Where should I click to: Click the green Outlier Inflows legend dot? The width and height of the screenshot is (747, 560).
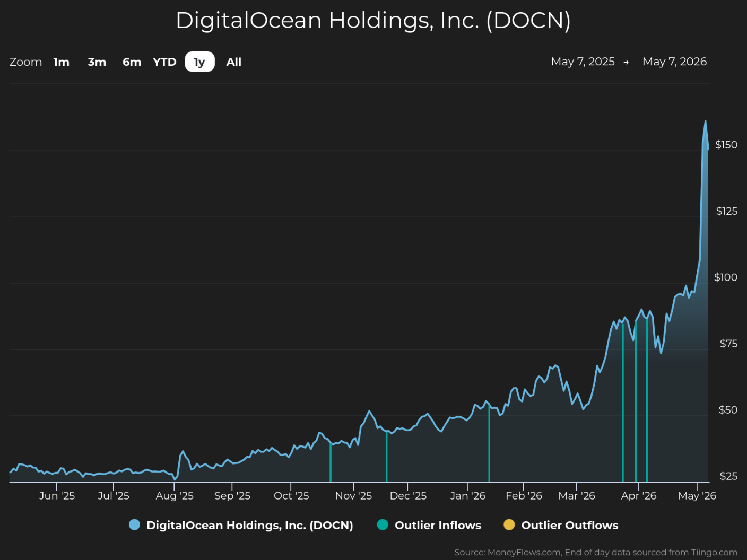coord(383,525)
